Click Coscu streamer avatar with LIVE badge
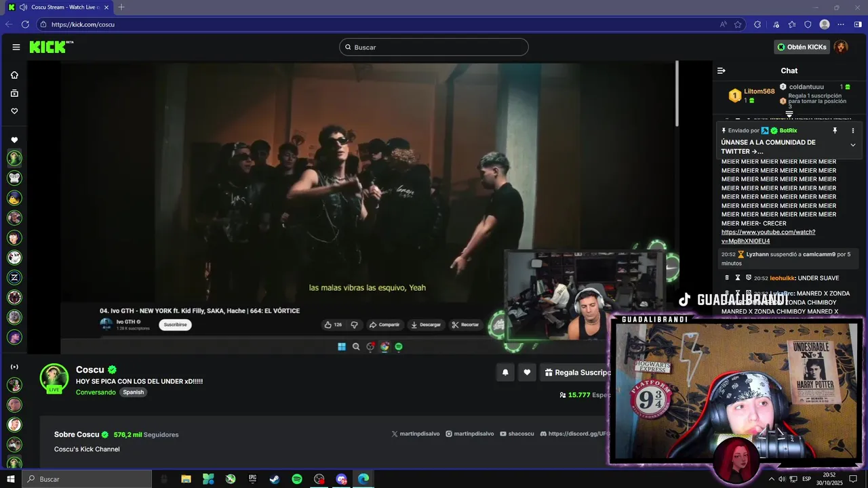The height and width of the screenshot is (488, 868). (54, 378)
